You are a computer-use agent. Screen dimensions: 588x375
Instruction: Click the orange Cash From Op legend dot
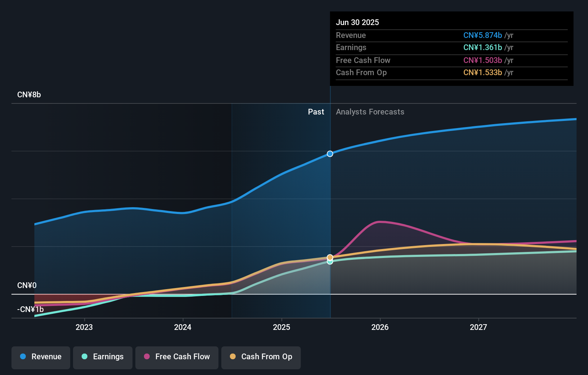click(x=233, y=357)
